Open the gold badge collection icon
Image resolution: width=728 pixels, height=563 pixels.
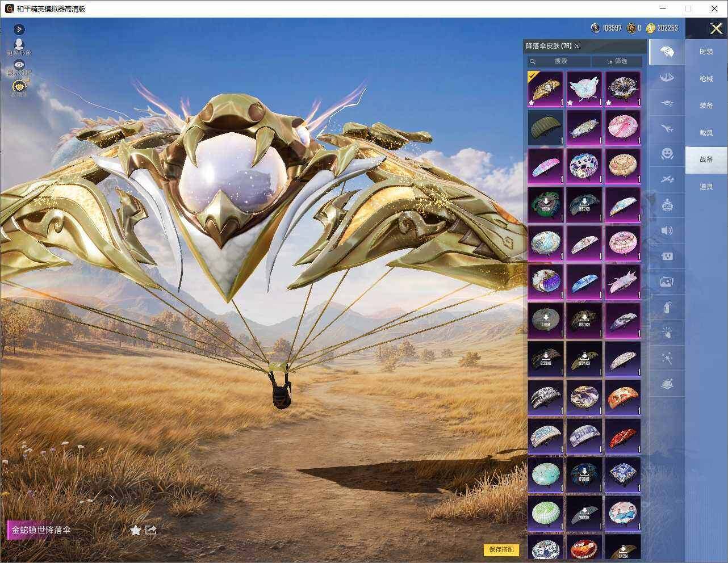coord(19,87)
